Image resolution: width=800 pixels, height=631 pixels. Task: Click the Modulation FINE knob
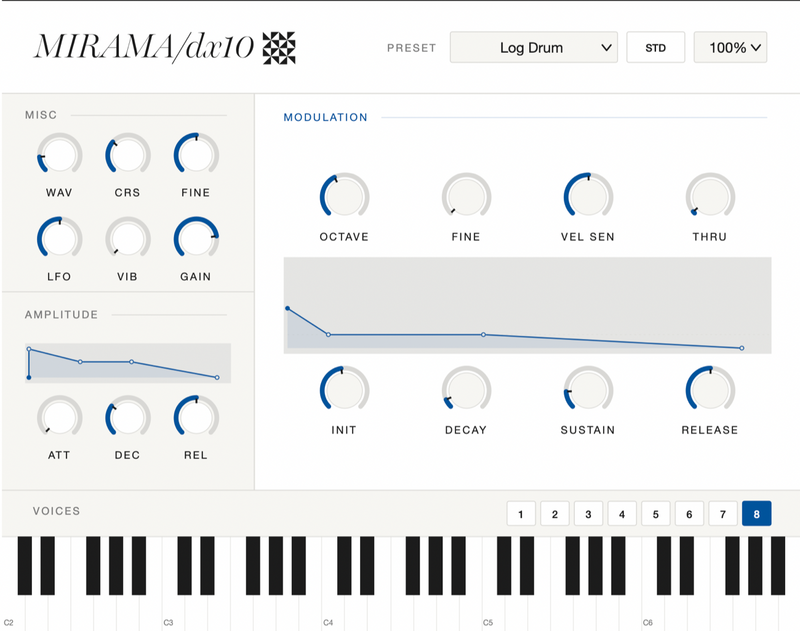pyautogui.click(x=466, y=197)
